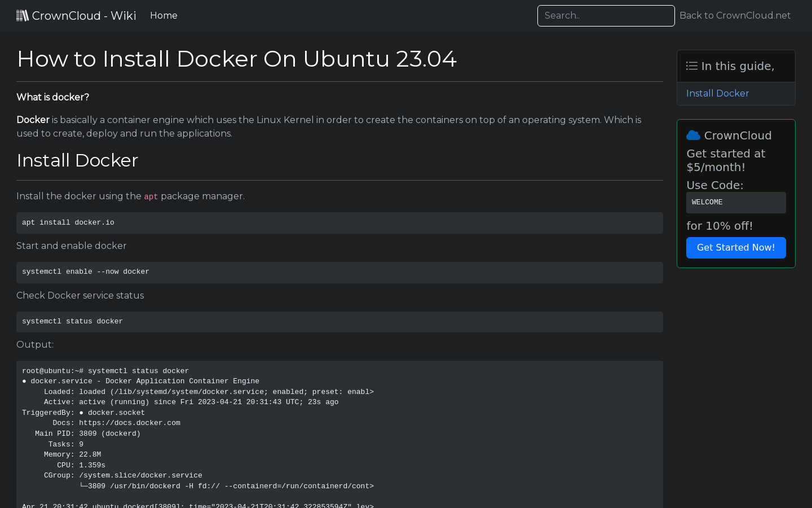Viewport: 812px width, 508px height.
Task: Click the Use Code: label
Action: [715, 185]
